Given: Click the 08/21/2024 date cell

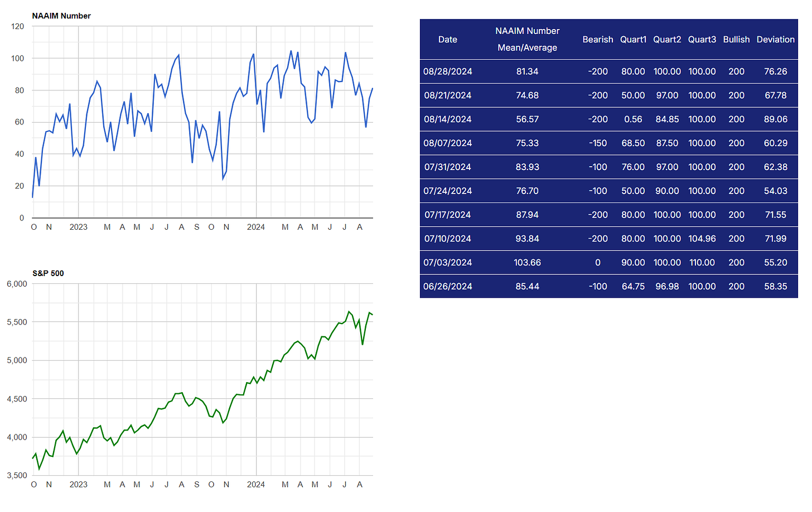Looking at the screenshot, I should (x=447, y=95).
